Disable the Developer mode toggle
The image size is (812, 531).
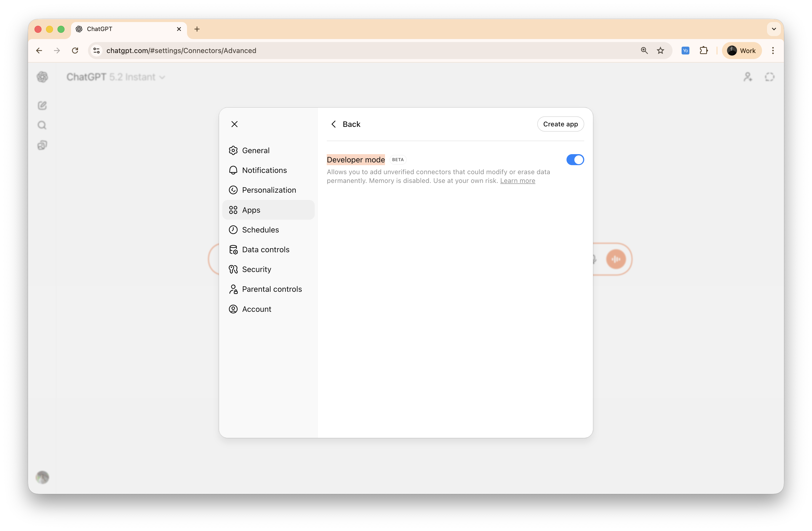[575, 159]
